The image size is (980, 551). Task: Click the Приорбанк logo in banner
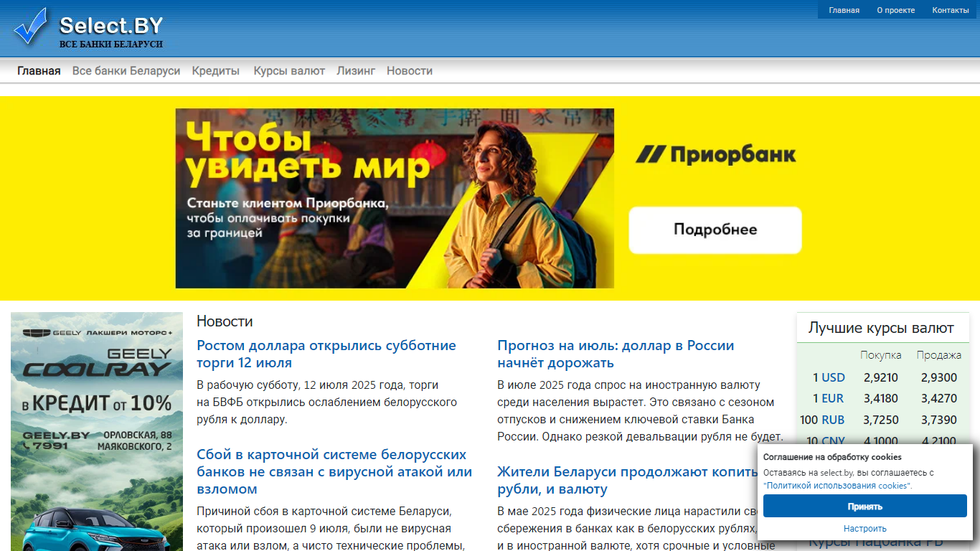click(715, 154)
